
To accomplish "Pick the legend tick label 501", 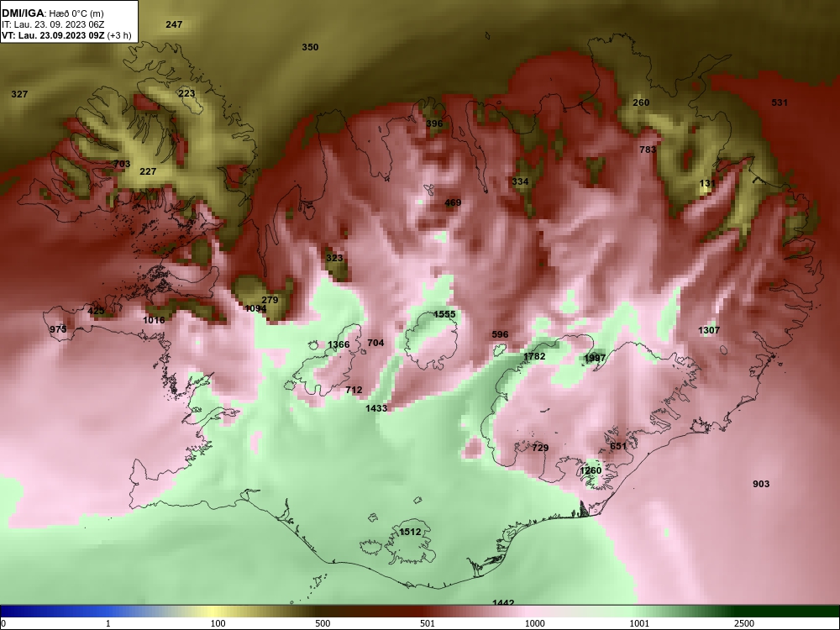I will tap(428, 623).
